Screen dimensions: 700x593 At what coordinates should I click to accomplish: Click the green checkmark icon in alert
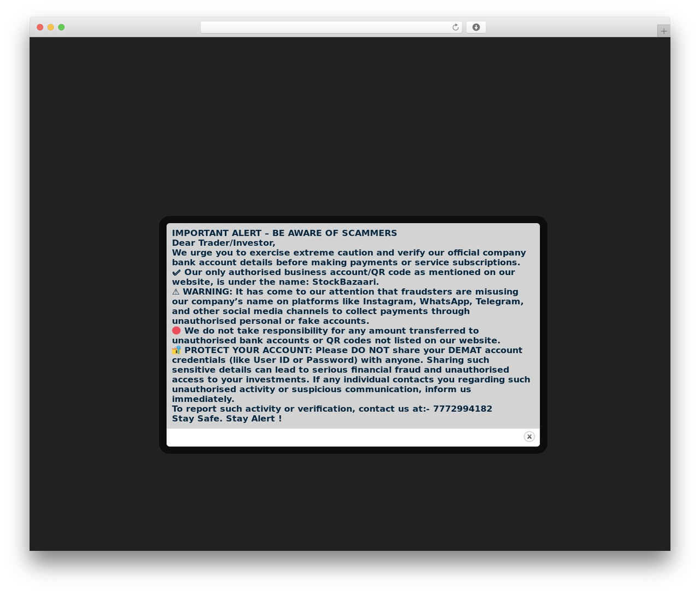click(176, 272)
